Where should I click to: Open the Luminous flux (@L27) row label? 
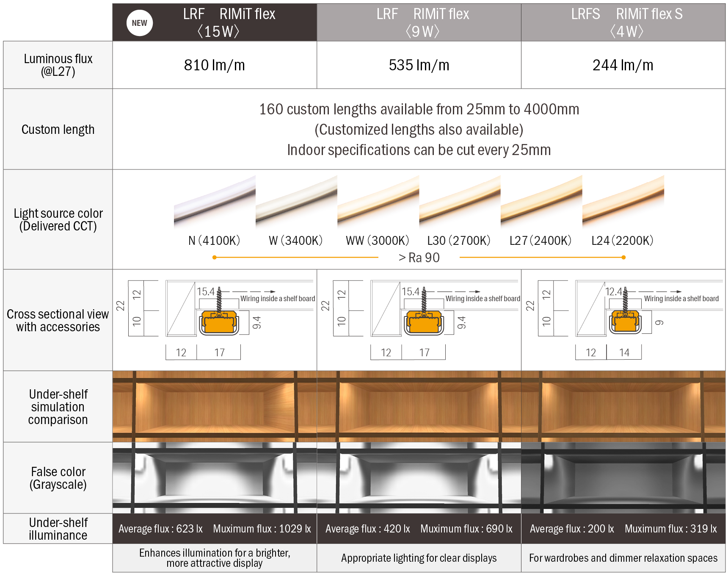click(58, 64)
